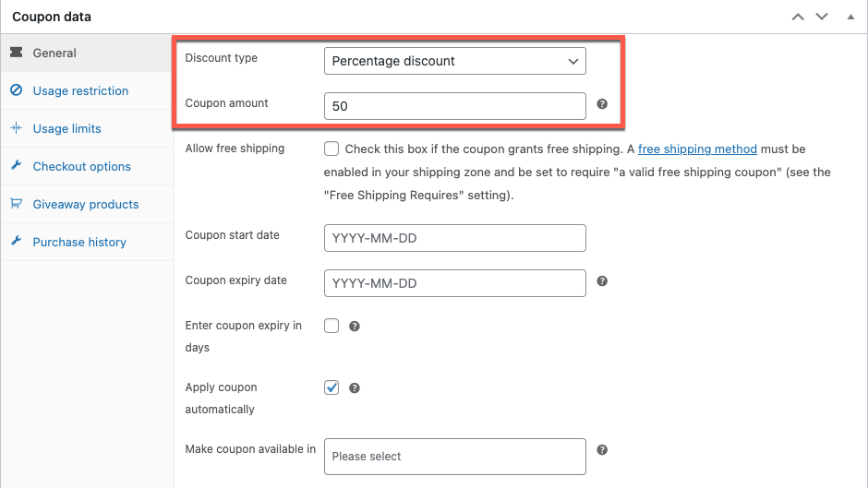Open the help tip for Coupon amount

(602, 104)
